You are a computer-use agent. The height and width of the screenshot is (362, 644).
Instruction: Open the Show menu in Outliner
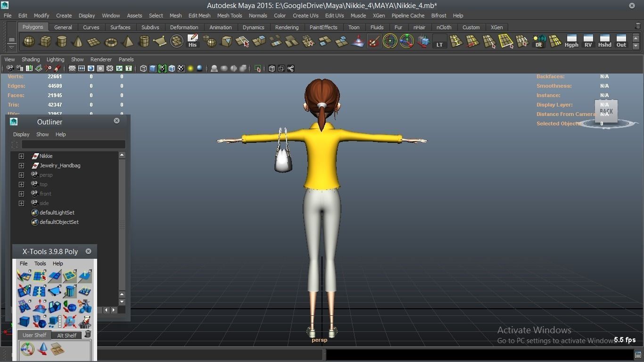(x=42, y=134)
